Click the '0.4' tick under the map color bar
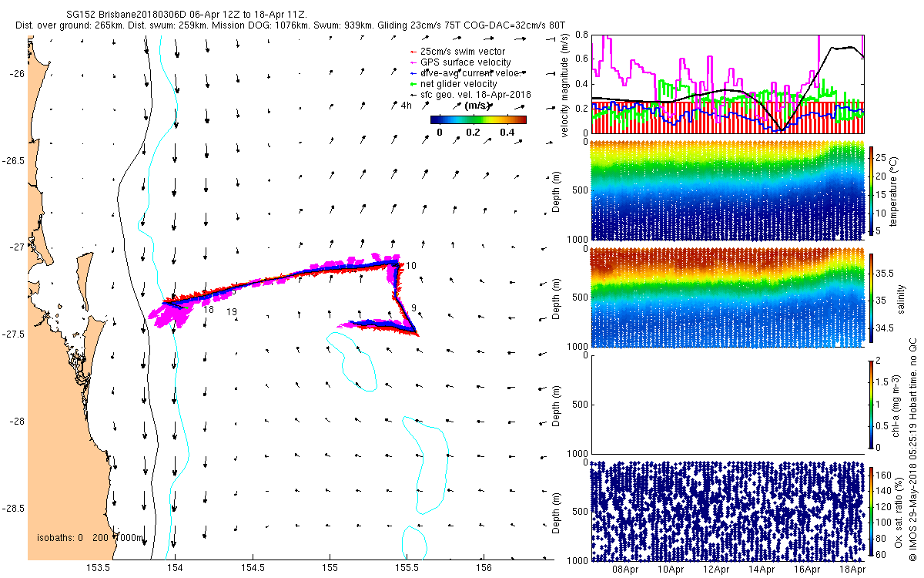Screen dimensions: 924x578 pos(507,133)
